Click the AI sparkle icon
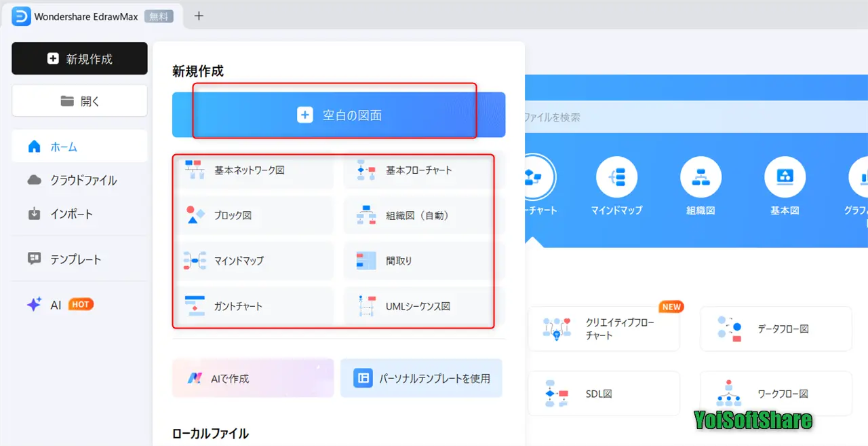The image size is (868, 446). coord(34,305)
